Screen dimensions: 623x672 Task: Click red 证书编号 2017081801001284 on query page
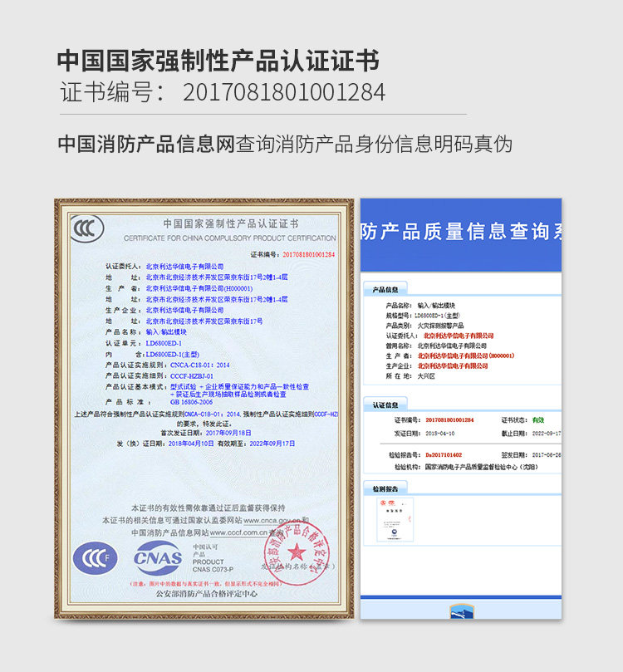click(x=449, y=420)
